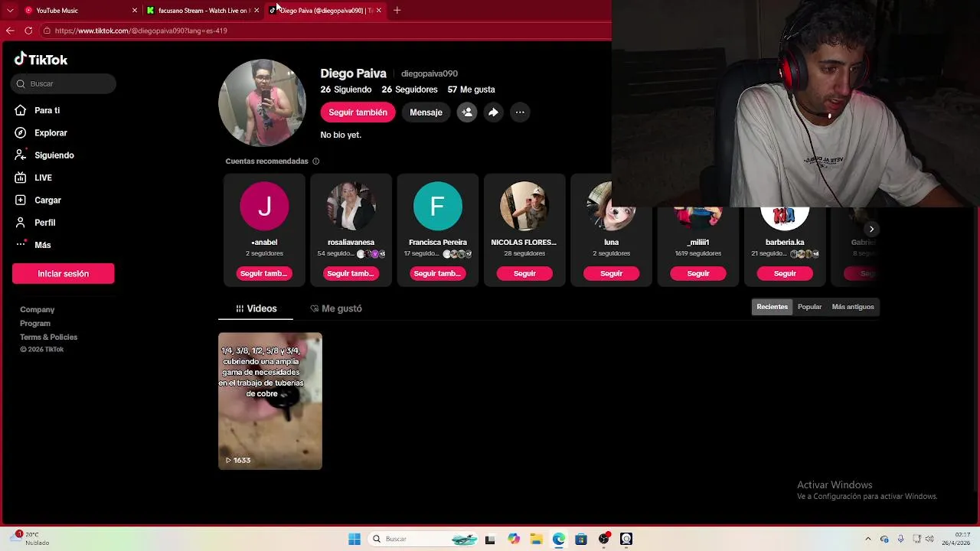
Task: Select the Videos tab
Action: [256, 308]
